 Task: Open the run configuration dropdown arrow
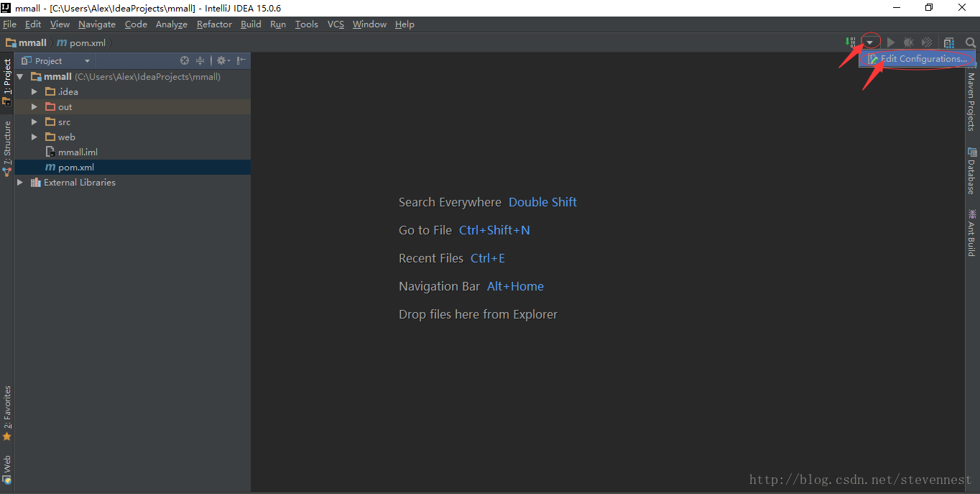click(x=870, y=42)
